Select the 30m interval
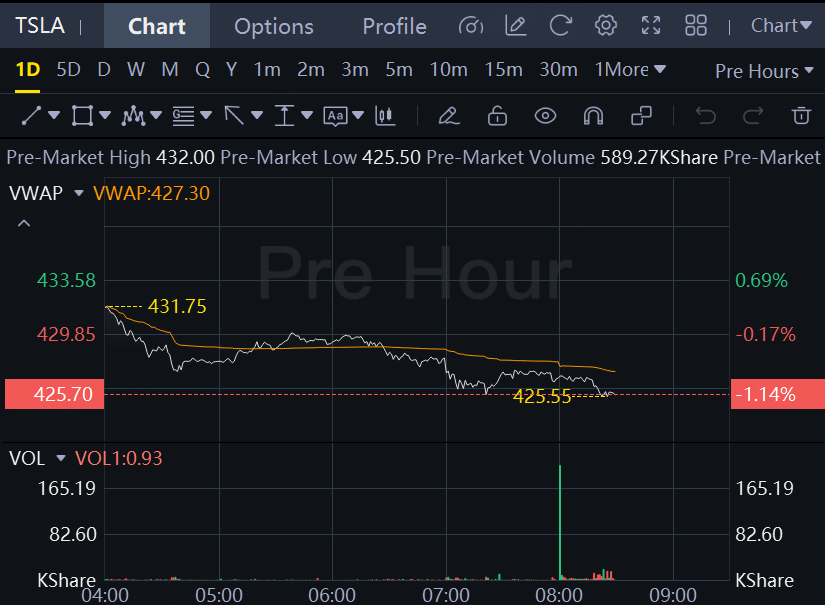This screenshot has height=605, width=825. (558, 69)
